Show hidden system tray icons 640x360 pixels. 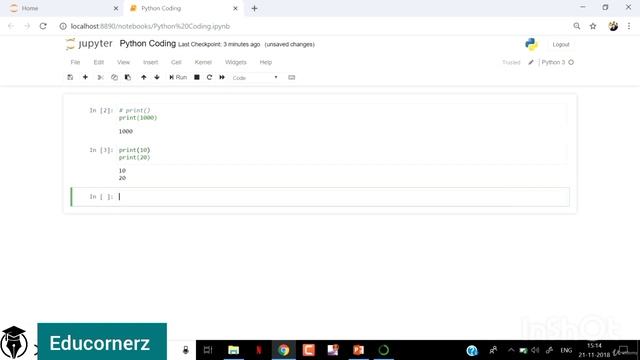click(511, 350)
